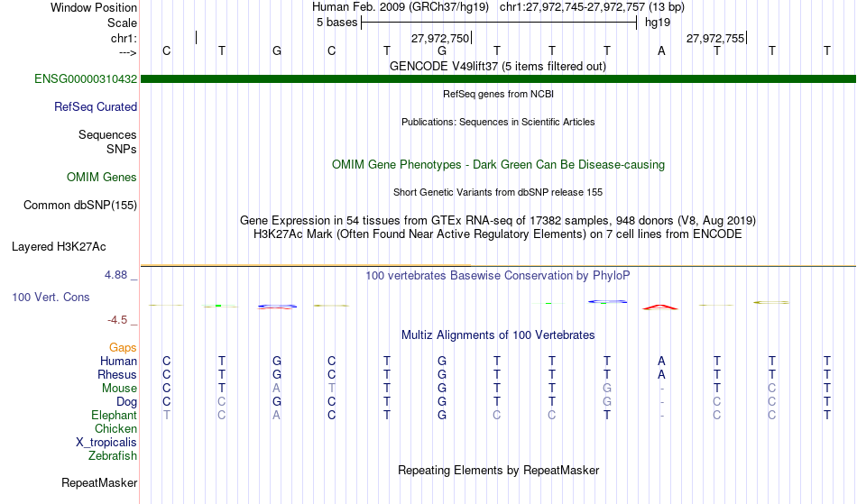
Task: Click the GENCODE V49lift37 track title
Action: click(498, 67)
